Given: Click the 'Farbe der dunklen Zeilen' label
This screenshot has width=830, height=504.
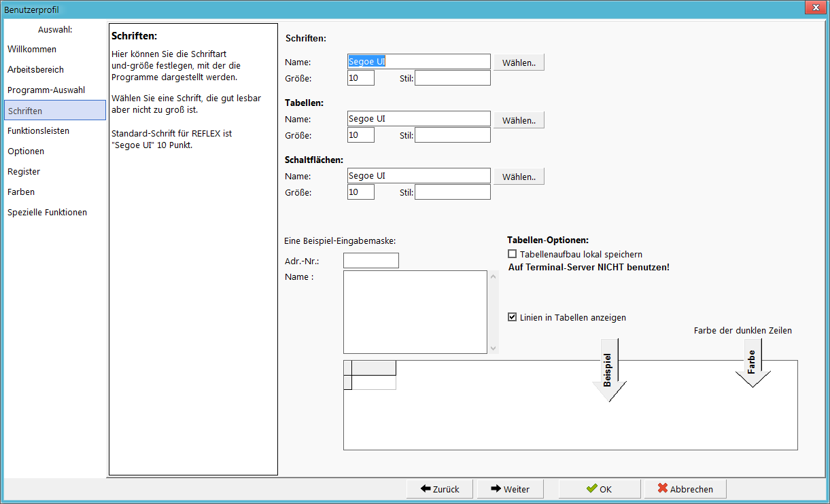Looking at the screenshot, I should tap(742, 331).
